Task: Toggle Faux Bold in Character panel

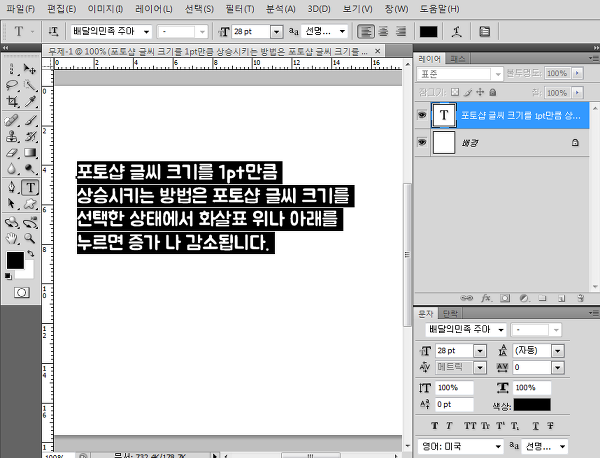Action: [x=435, y=426]
